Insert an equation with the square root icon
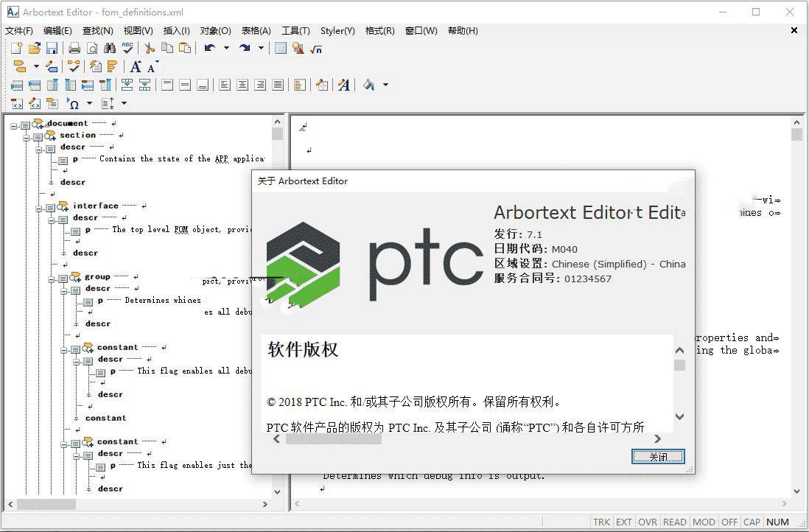809x532 pixels. click(x=316, y=49)
